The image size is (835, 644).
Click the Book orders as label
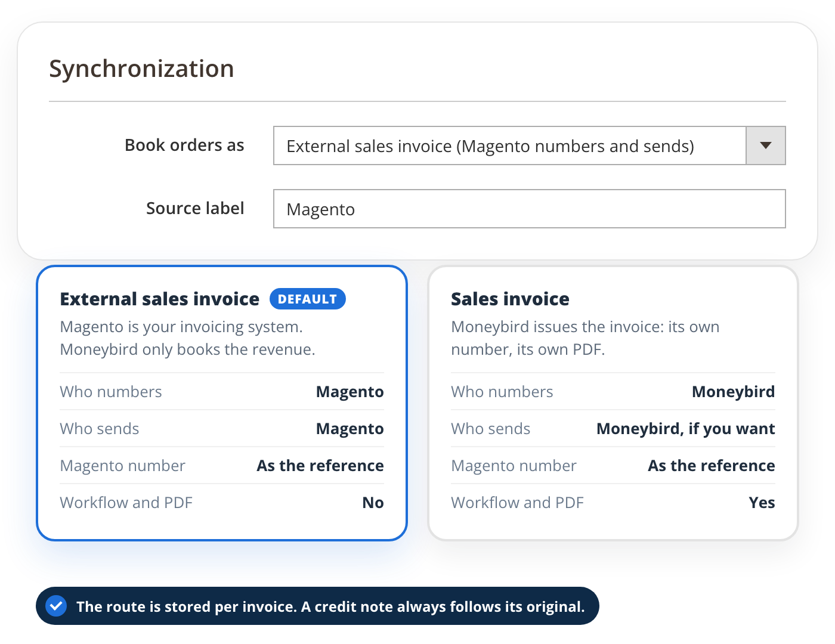tap(184, 145)
